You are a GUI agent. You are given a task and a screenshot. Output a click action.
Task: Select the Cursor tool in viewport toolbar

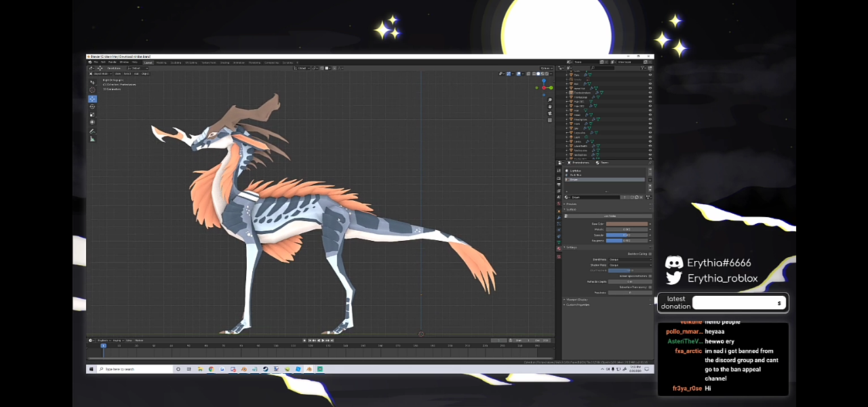click(x=92, y=90)
